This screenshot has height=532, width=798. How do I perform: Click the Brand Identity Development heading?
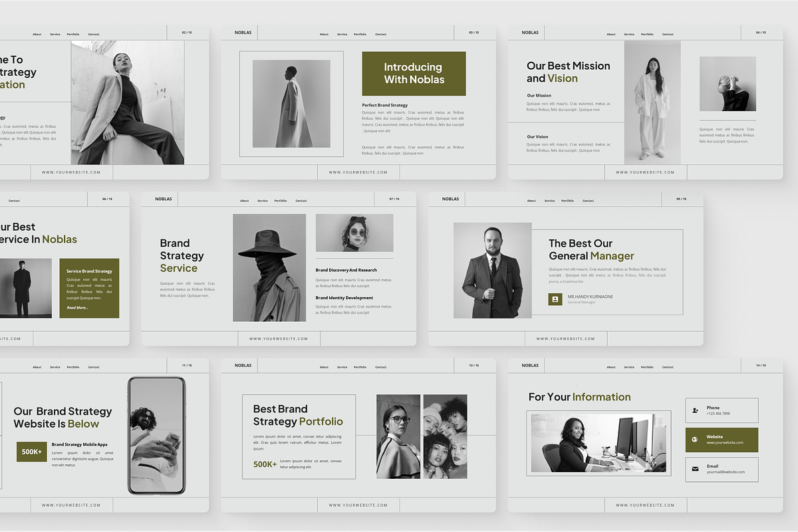coord(344,298)
